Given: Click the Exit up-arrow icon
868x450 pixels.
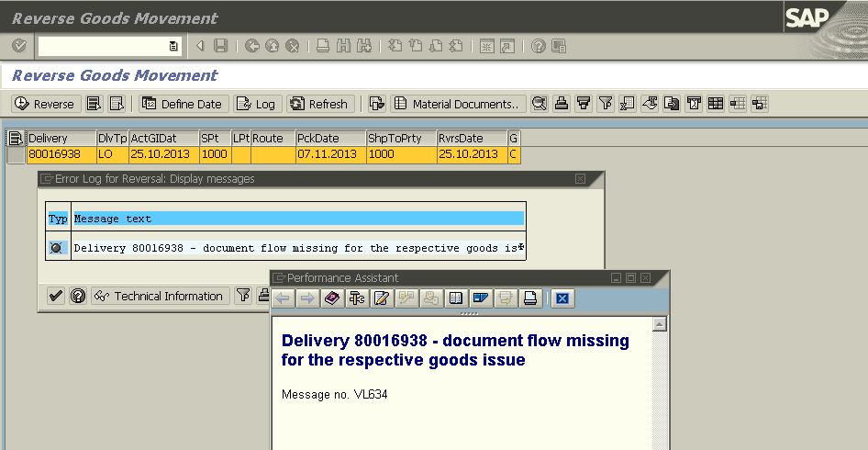Looking at the screenshot, I should click(x=272, y=46).
